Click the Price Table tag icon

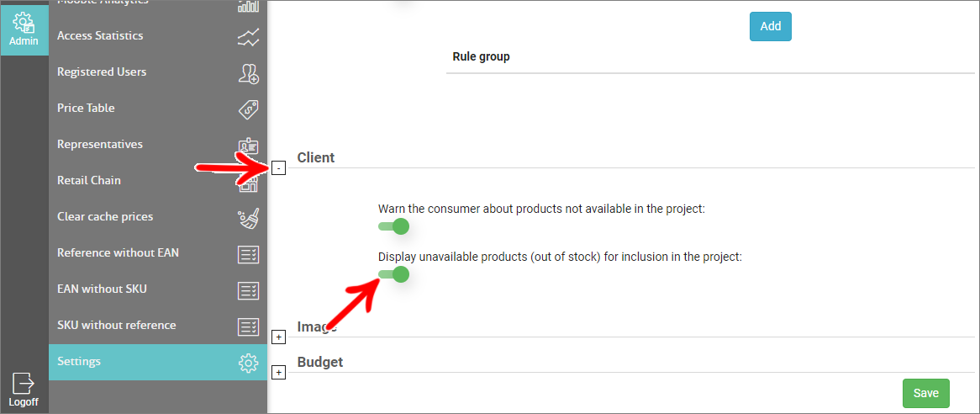coord(248,109)
